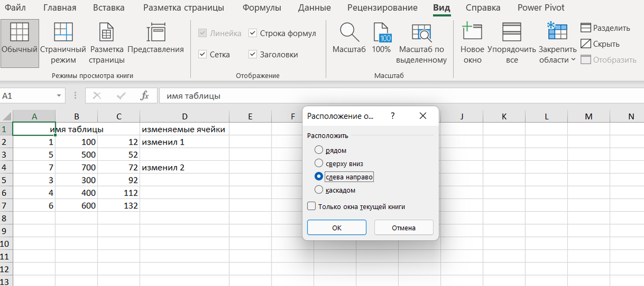Select the сверху вниз option
This screenshot has width=644, height=286.
tap(319, 163)
